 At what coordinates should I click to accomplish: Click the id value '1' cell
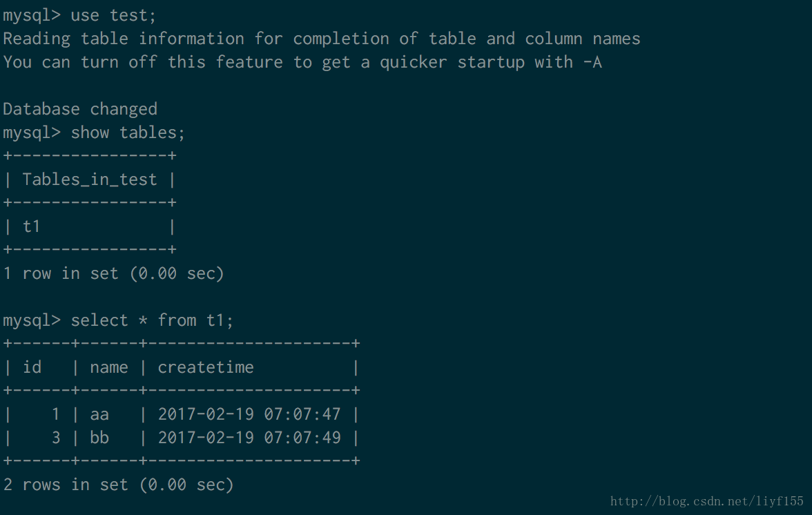click(56, 414)
